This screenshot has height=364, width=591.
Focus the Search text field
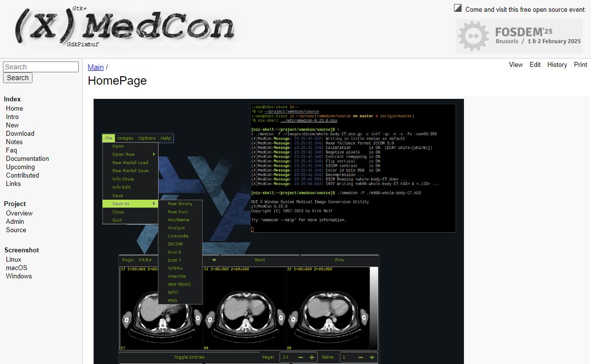point(41,67)
